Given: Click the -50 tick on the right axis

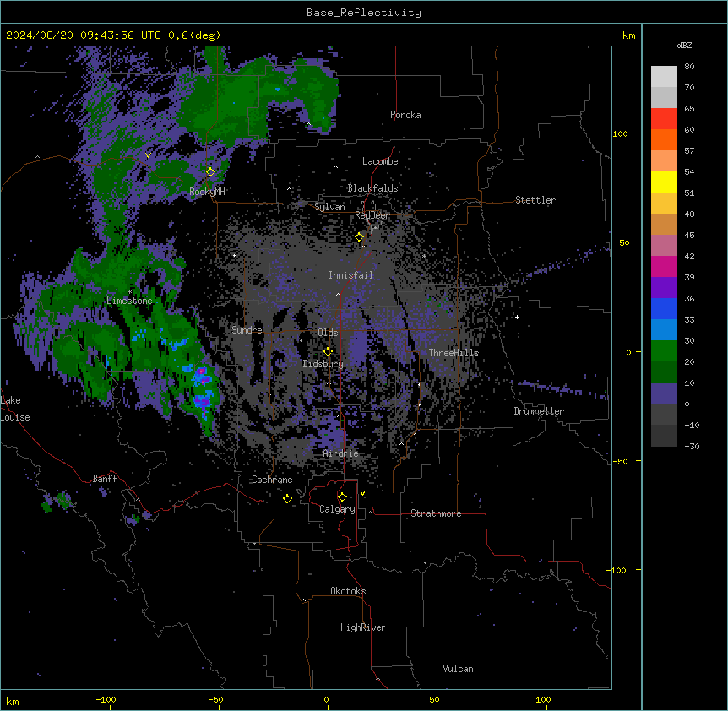Looking at the screenshot, I should pos(620,461).
